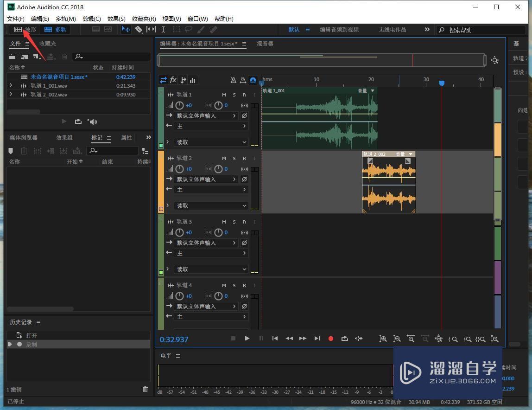Open 多轨(M) menu
The width and height of the screenshot is (532, 410).
coord(65,19)
